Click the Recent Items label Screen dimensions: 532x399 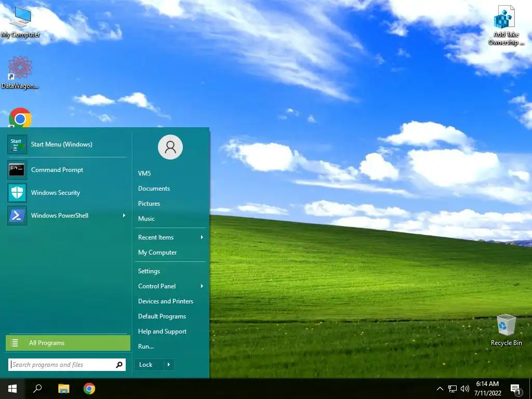pos(156,237)
